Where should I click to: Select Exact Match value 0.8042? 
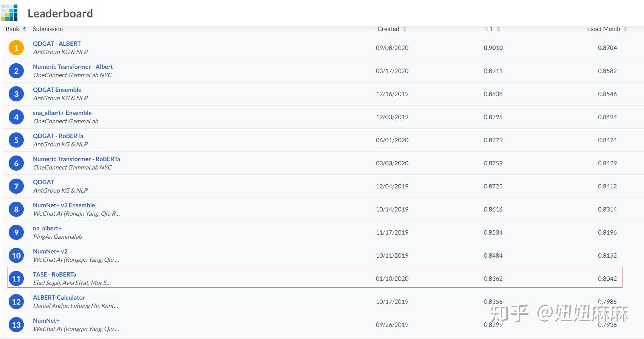coord(607,278)
